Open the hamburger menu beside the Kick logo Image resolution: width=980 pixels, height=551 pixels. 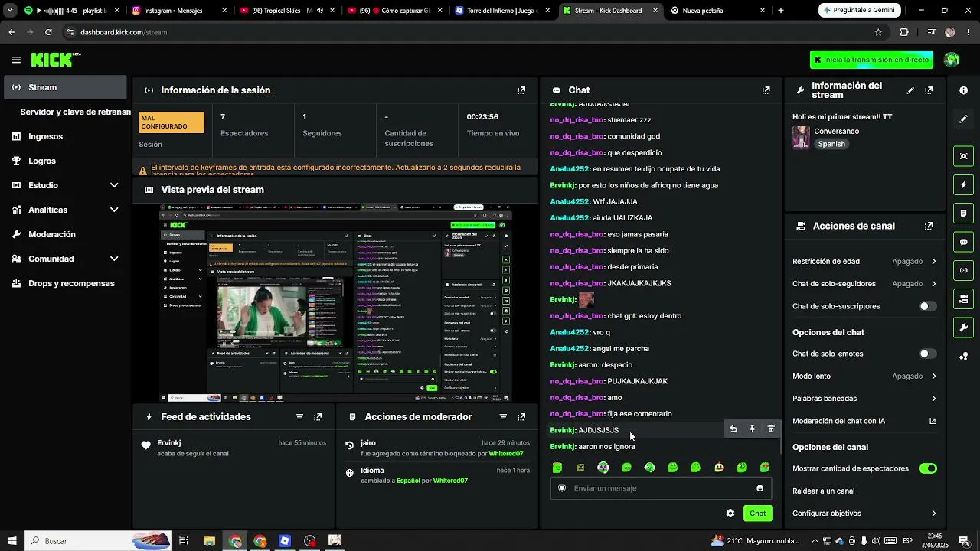point(16,60)
